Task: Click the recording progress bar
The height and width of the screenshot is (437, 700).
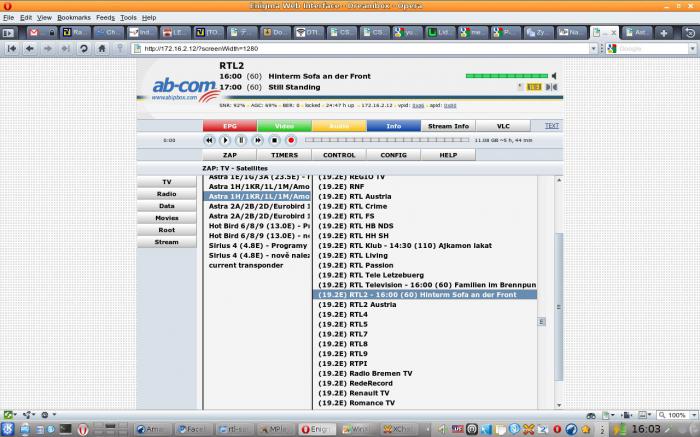Action: (387, 140)
